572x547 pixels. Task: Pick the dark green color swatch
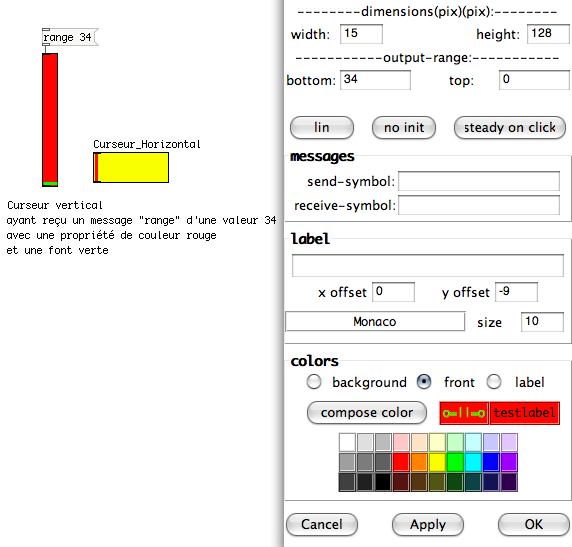pyautogui.click(x=455, y=482)
